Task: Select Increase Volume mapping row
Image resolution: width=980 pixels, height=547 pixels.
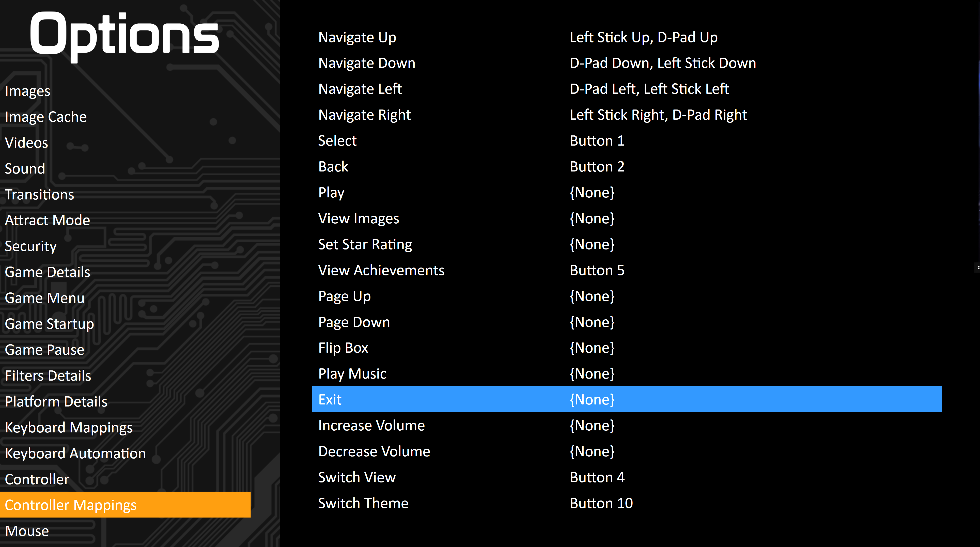Action: point(627,425)
